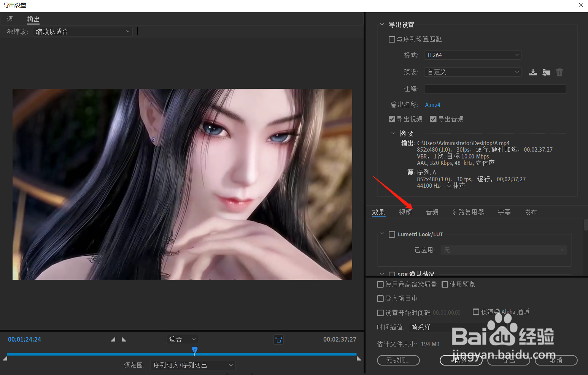Toggle the aspect ratio correction icon

(279, 340)
